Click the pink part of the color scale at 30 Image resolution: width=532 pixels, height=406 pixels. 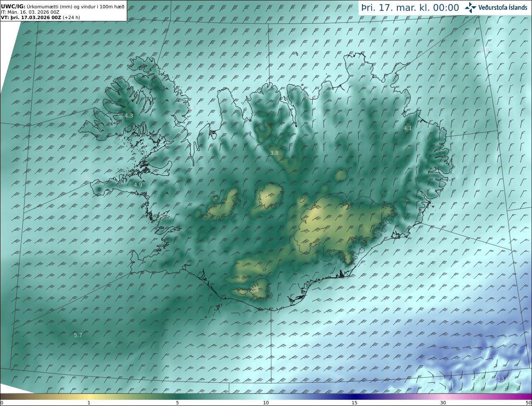(x=443, y=397)
